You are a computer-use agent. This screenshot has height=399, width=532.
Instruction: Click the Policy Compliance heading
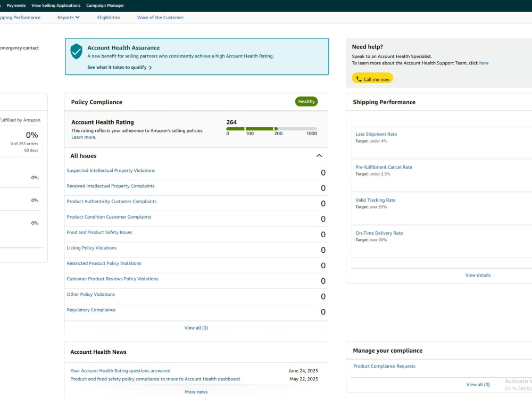pyautogui.click(x=97, y=102)
